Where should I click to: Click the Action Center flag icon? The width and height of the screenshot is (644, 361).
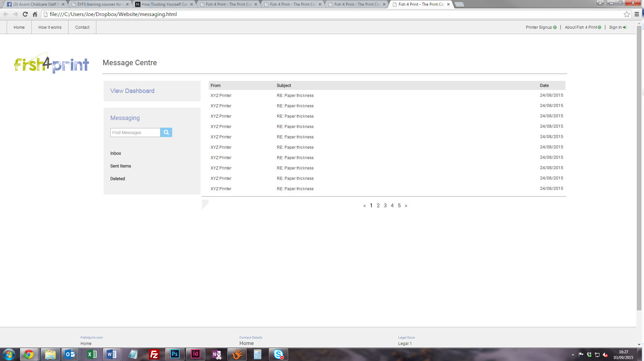[x=581, y=355]
